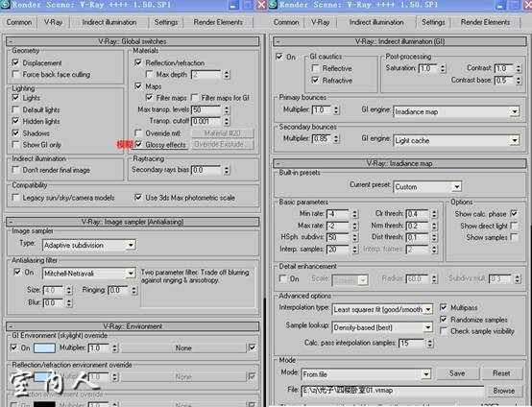This screenshot has width=532, height=407.
Task: Click the Browse button for vrmap file
Action: coord(503,391)
